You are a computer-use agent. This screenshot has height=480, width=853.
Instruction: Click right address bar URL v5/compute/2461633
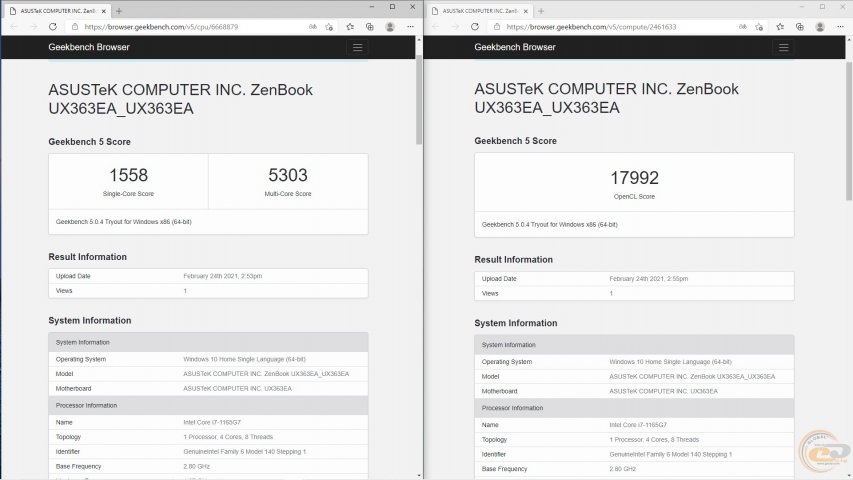point(591,27)
